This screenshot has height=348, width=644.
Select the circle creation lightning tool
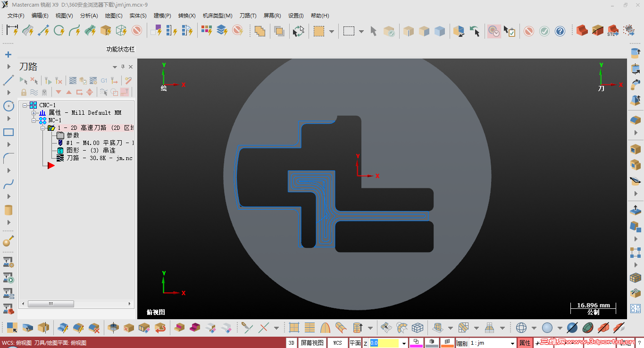click(x=59, y=31)
